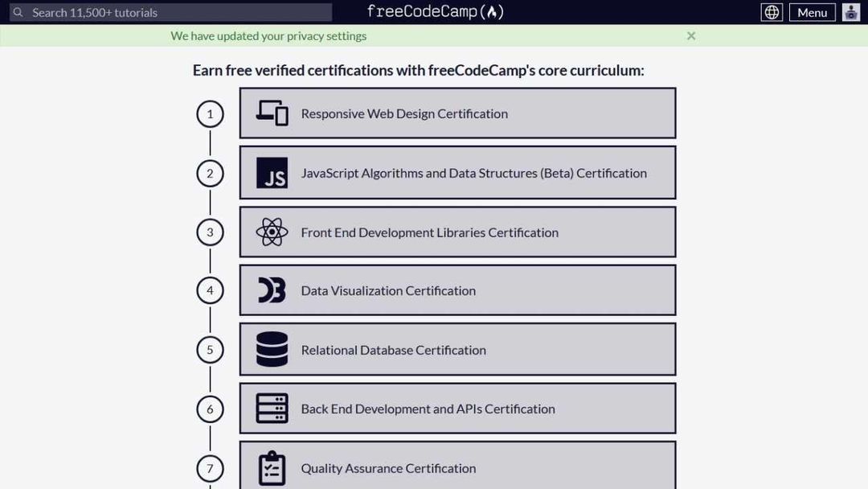The width and height of the screenshot is (868, 489).
Task: Open the language globe selector
Action: [772, 12]
